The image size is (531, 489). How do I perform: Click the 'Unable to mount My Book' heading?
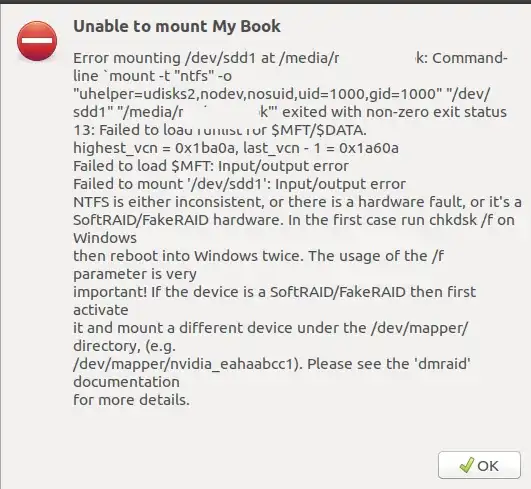tap(177, 26)
